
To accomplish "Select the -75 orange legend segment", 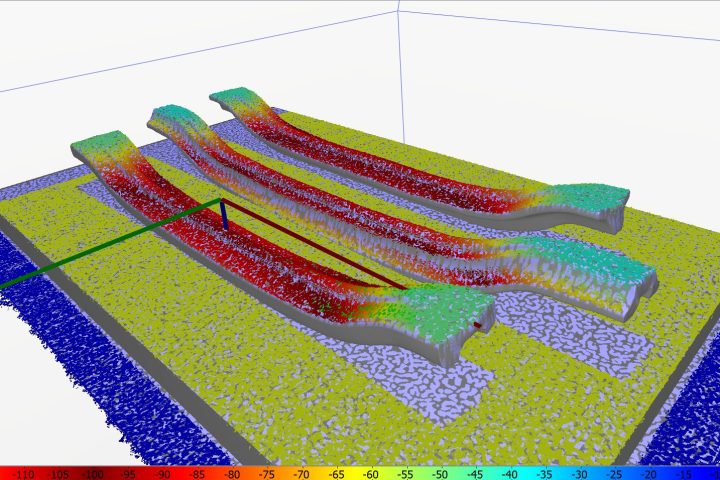I will [x=267, y=472].
